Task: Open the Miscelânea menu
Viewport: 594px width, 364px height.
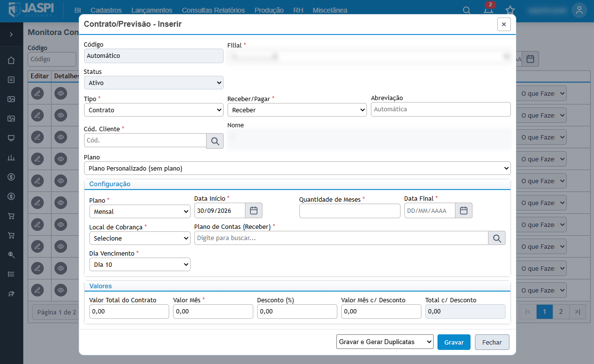Action: 330,10
